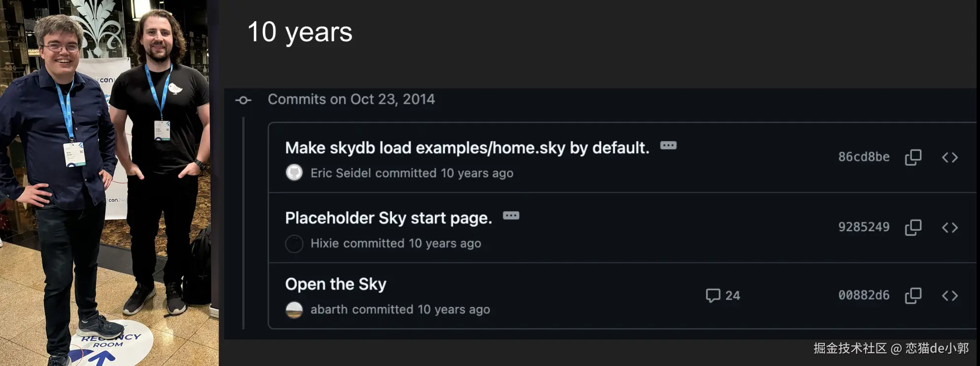Screen dimensions: 980x366
Task: Open the "Open the Sky" commit
Action: click(335, 284)
